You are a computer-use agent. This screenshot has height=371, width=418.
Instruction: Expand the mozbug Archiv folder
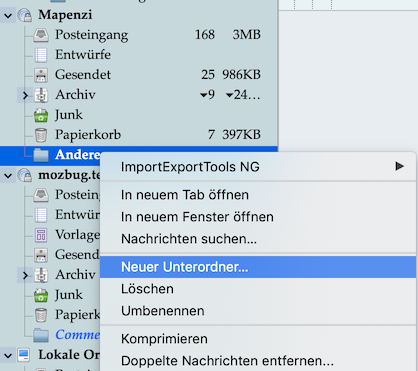click(x=25, y=275)
